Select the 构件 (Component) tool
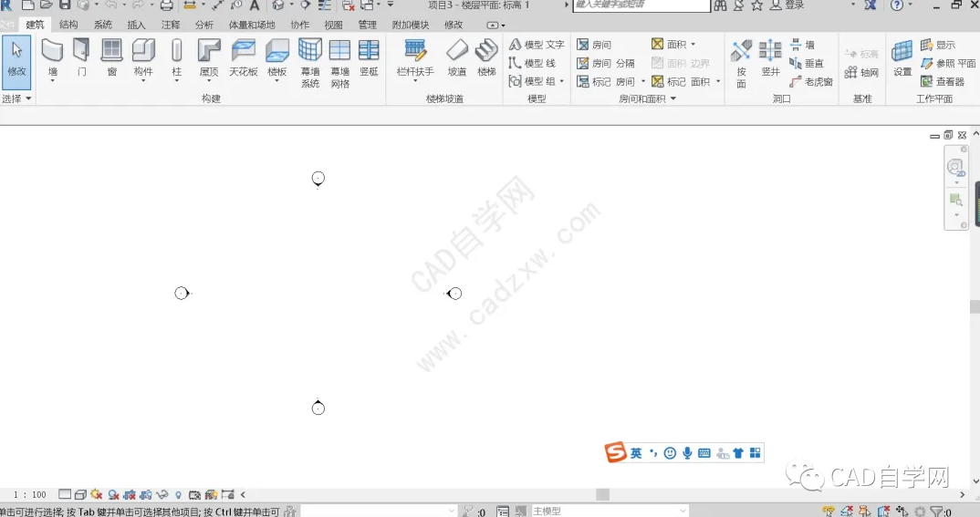The image size is (980, 517). (x=143, y=57)
